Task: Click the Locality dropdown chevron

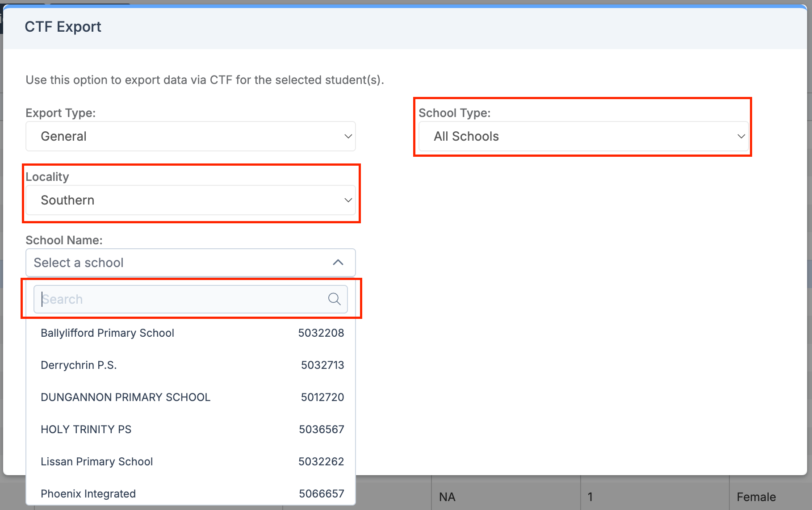Action: (x=348, y=200)
